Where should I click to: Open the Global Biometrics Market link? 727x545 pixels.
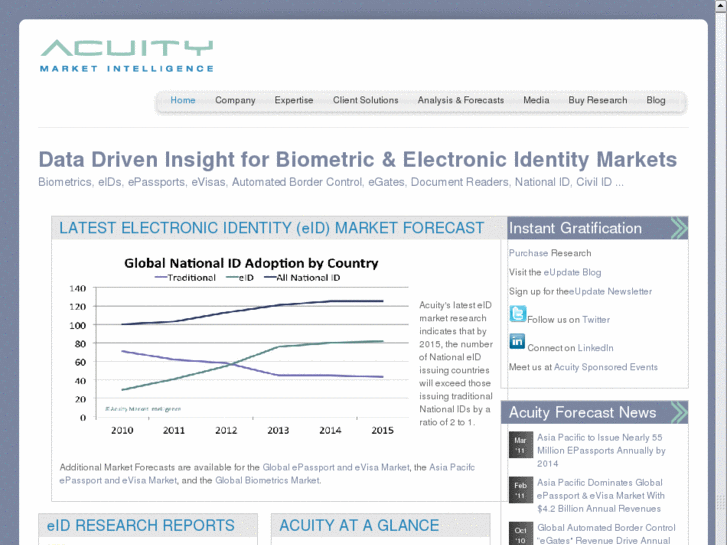pyautogui.click(x=267, y=480)
